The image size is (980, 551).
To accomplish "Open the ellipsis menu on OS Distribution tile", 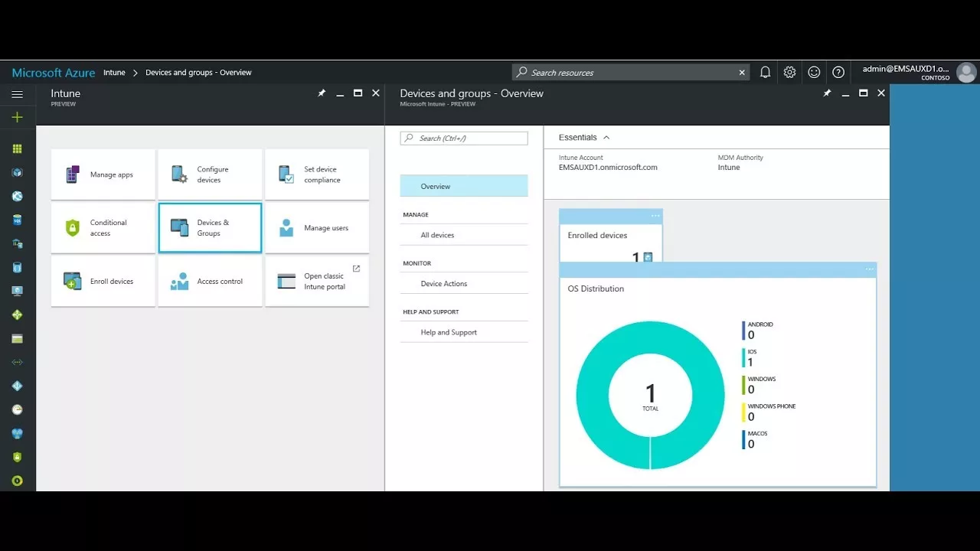I will [869, 269].
